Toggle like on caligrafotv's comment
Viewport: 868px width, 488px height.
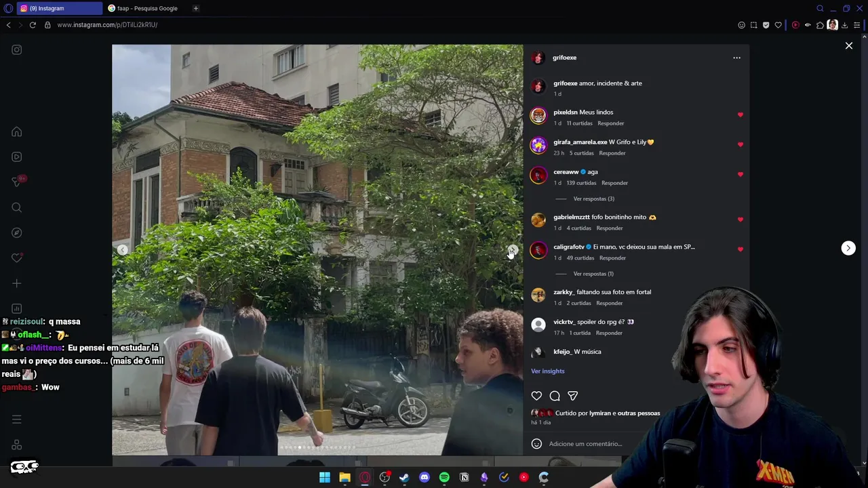(741, 249)
